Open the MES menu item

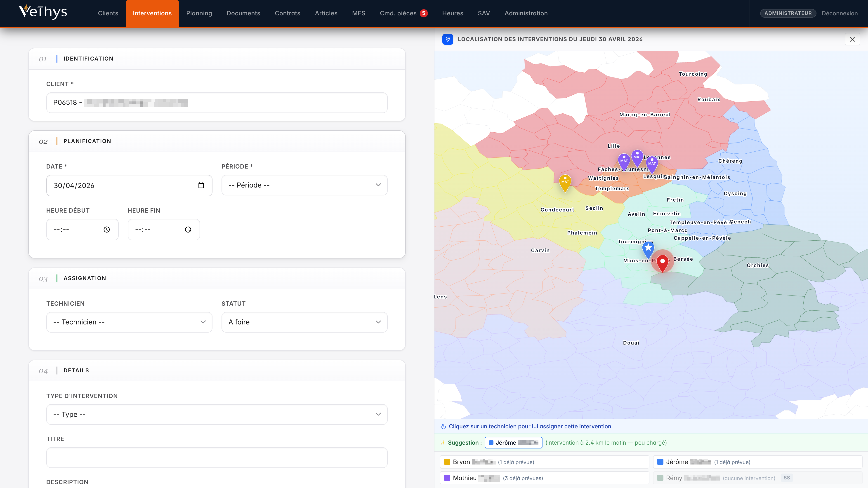359,13
